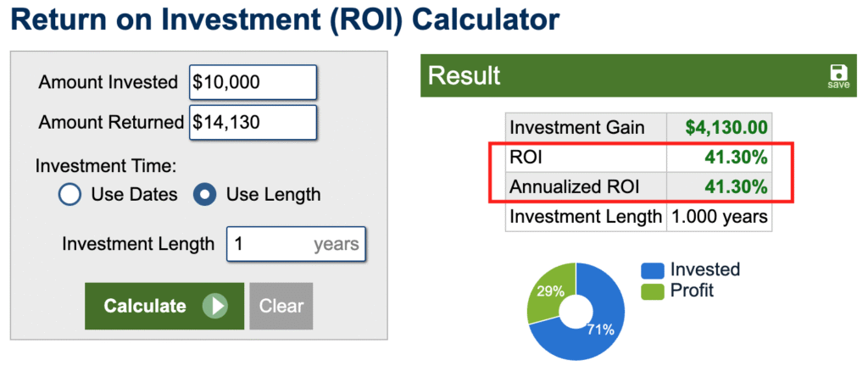
Task: Click the save floppy disk icon
Action: coord(837,74)
